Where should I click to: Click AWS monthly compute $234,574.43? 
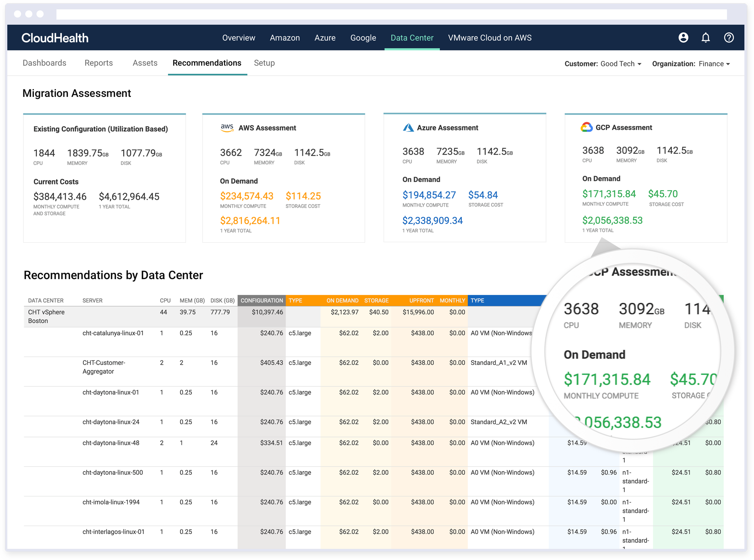pyautogui.click(x=247, y=196)
